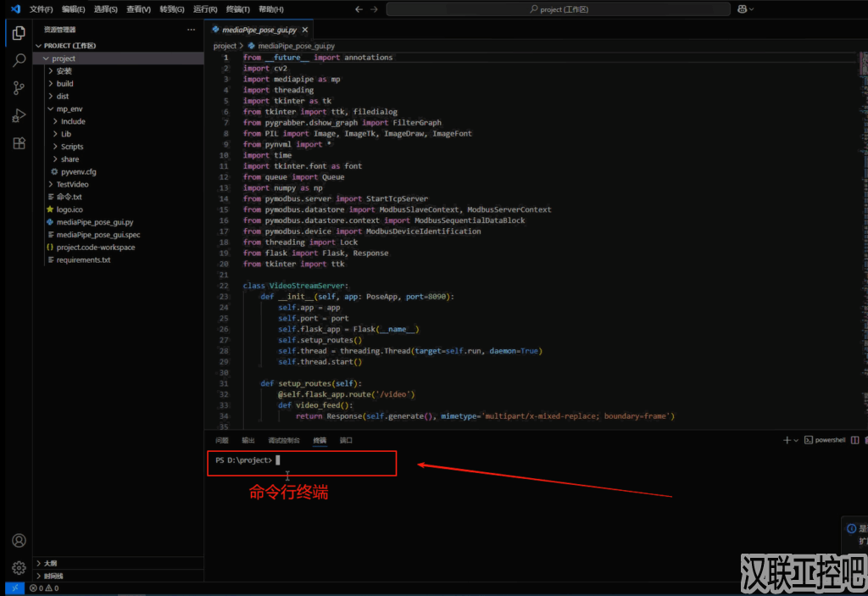The image size is (868, 596).
Task: Collapse the mp_env folder
Action: (x=69, y=109)
